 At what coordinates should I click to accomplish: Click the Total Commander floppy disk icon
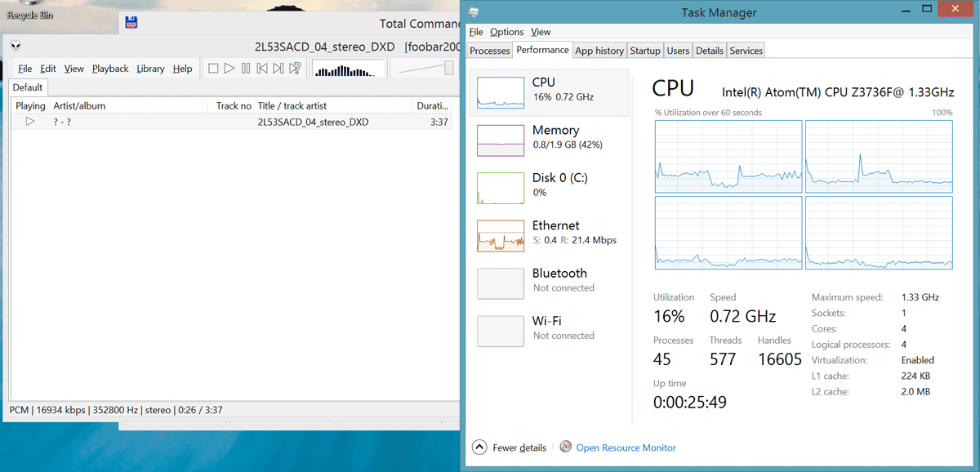(x=131, y=23)
